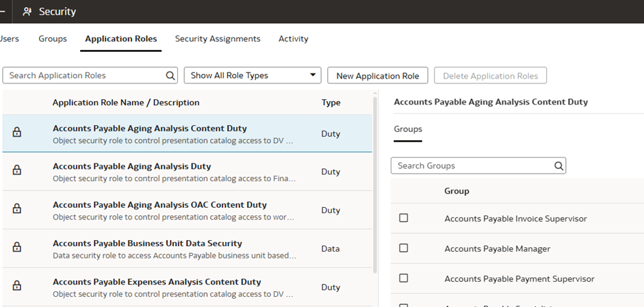
Task: Switch to the Security Assignments tab
Action: click(x=218, y=39)
